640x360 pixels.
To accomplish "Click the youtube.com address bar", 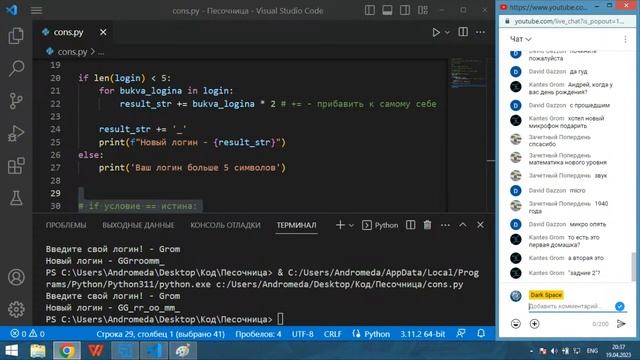I will tap(569, 21).
